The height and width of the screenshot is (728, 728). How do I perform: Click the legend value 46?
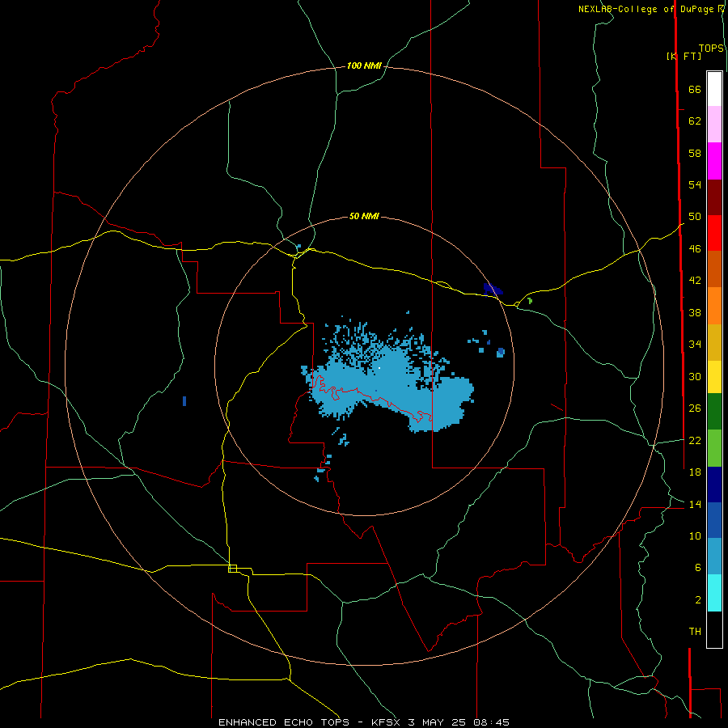695,249
